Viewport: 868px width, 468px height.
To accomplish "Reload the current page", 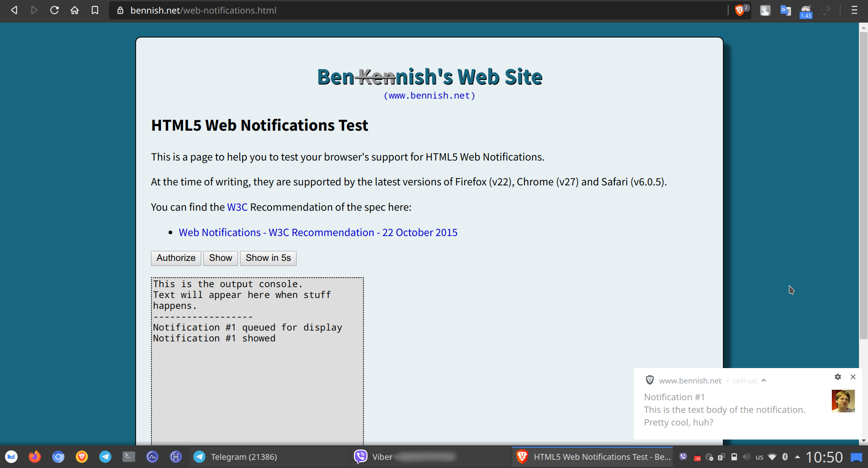I will (54, 10).
